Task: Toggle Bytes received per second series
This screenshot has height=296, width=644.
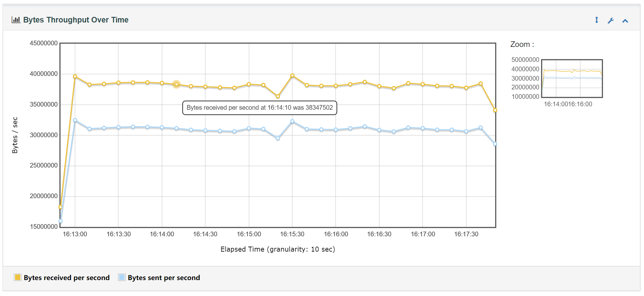Action: [x=66, y=278]
